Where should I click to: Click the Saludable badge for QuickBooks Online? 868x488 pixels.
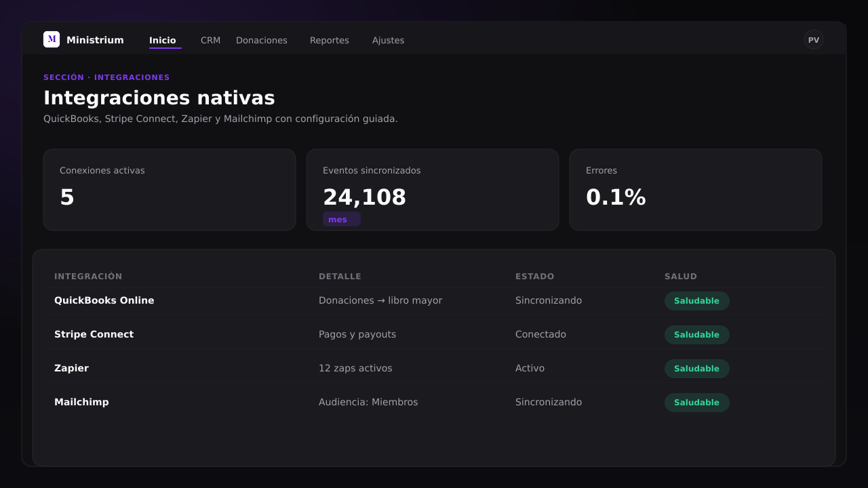pyautogui.click(x=696, y=301)
